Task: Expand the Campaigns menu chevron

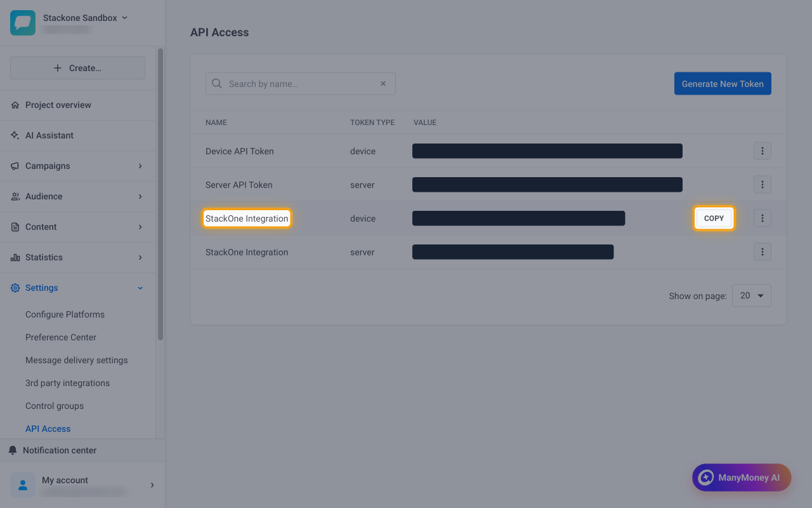Action: pos(140,166)
